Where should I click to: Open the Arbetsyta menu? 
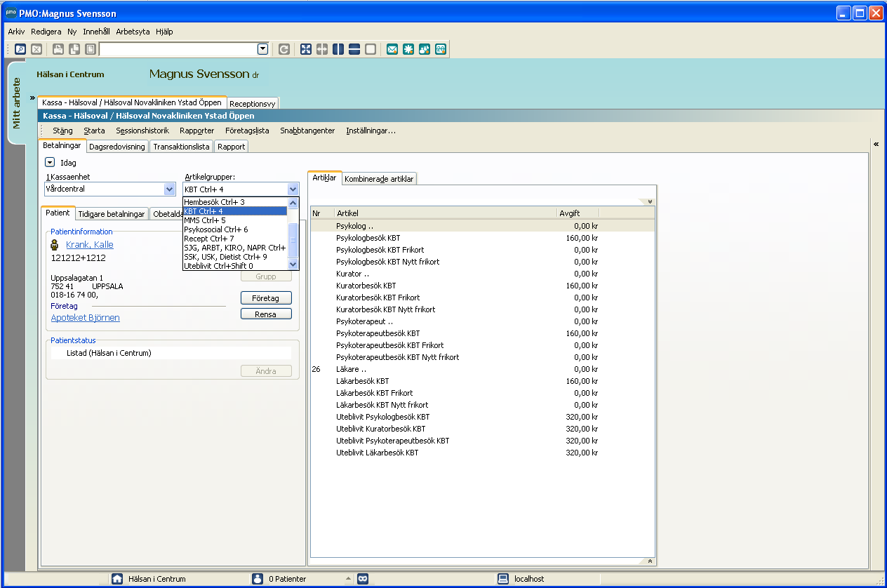click(x=134, y=32)
